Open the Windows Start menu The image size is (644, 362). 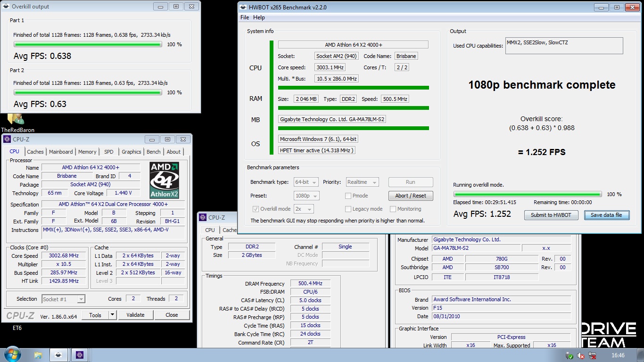point(12,354)
